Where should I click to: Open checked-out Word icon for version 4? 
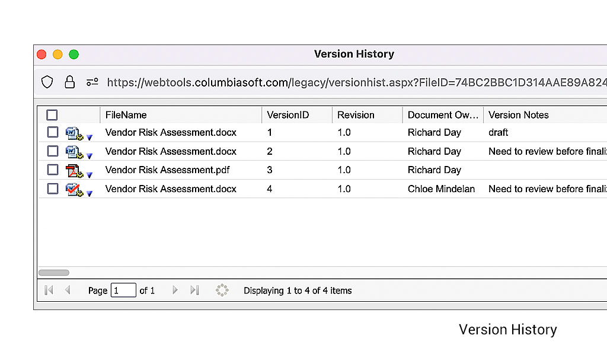[x=74, y=189]
